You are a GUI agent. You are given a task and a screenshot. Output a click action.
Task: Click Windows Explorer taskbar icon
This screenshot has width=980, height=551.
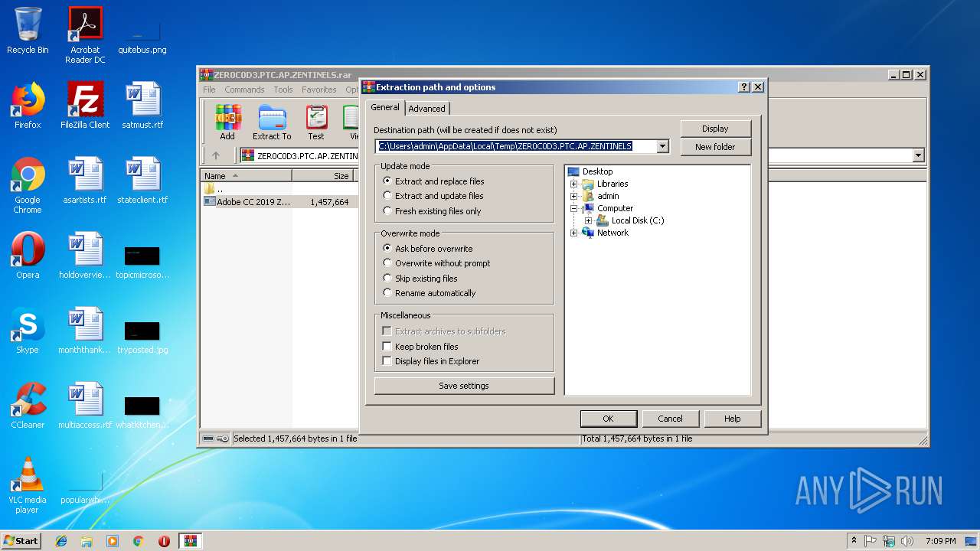tap(87, 541)
